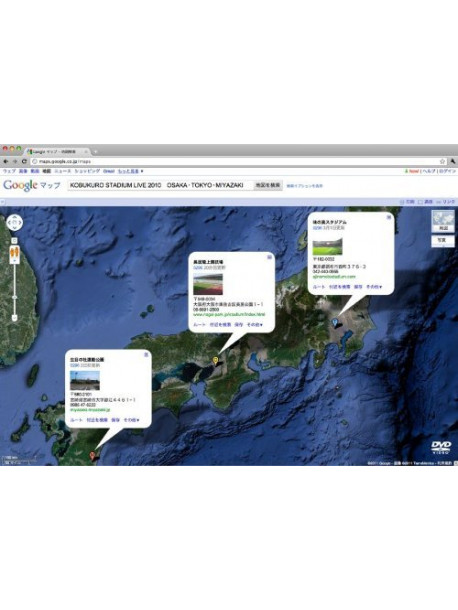
Task: Open the Tokyo stadium photo thumbnail
Action: [328, 246]
